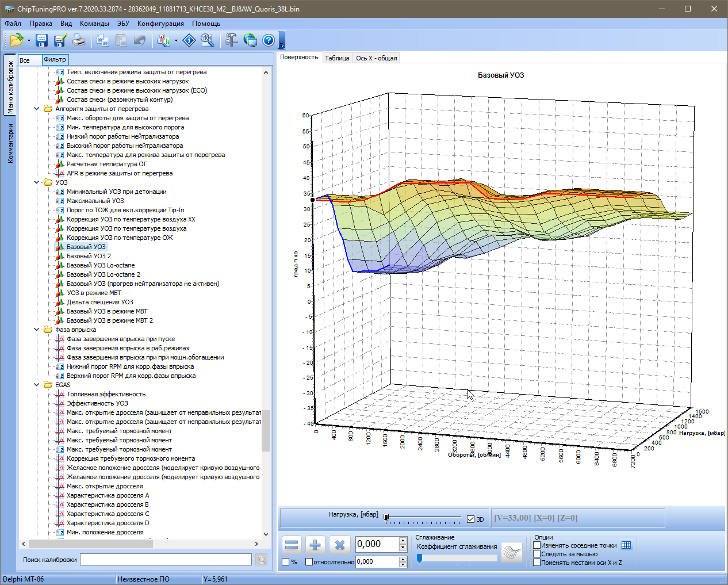Click the Set Equal value button icon
The width and height of the screenshot is (728, 585).
pos(292,545)
